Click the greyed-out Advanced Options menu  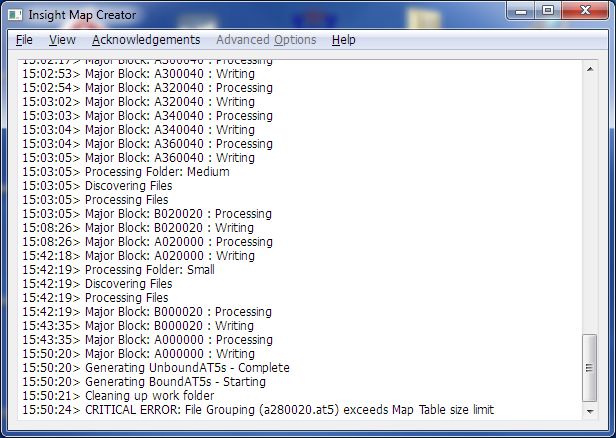tap(266, 40)
